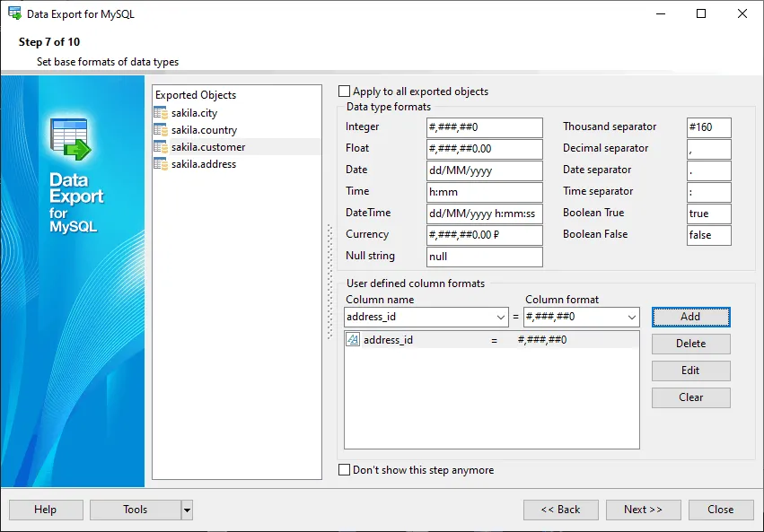The width and height of the screenshot is (764, 532).
Task: Click the vertical splitter handle dots
Action: pyautogui.click(x=329, y=282)
